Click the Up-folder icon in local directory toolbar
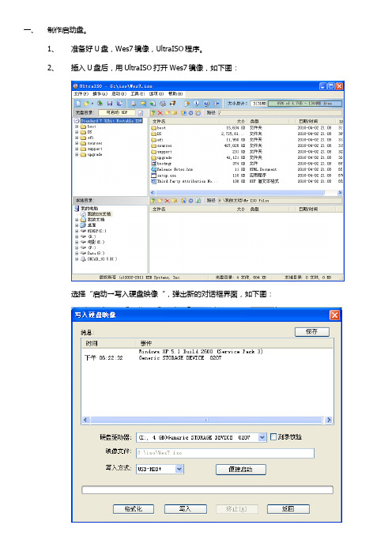The width and height of the screenshot is (392, 555). click(153, 201)
